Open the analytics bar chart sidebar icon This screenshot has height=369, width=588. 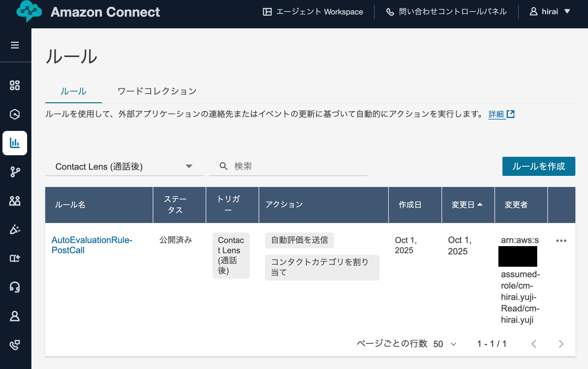tap(15, 143)
